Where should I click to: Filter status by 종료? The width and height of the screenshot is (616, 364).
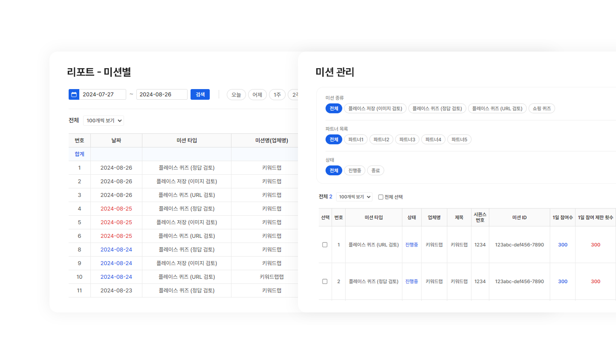(x=376, y=170)
